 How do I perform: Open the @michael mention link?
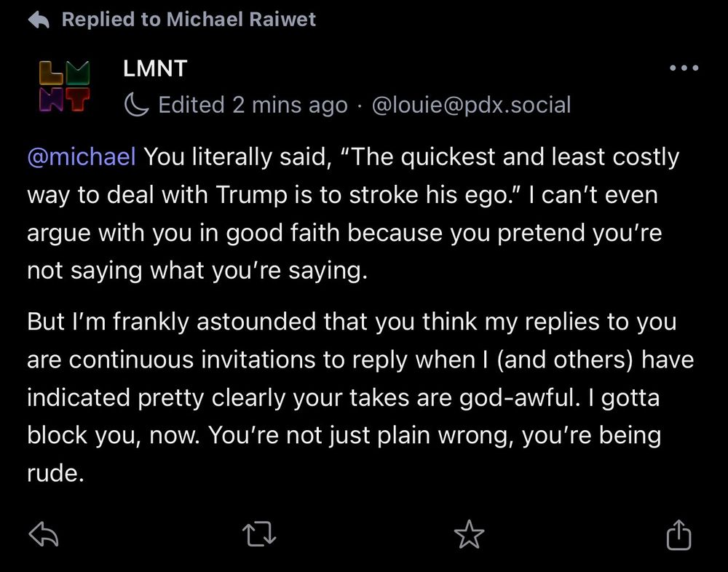click(82, 156)
